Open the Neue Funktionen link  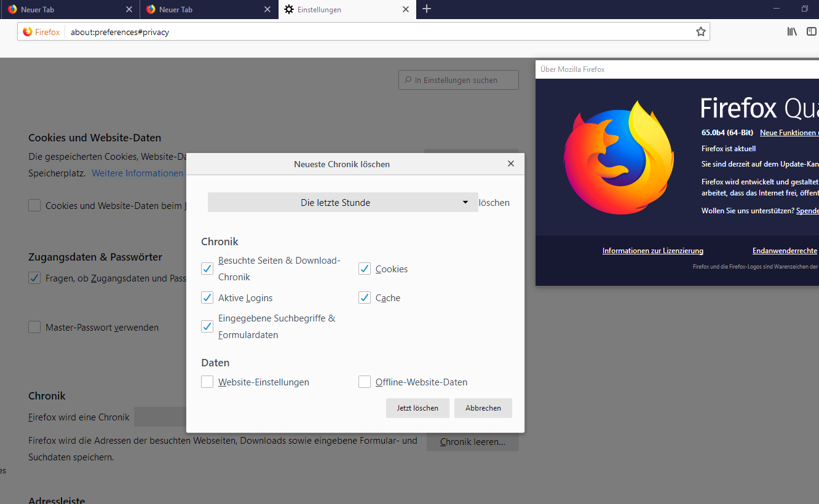(x=789, y=133)
